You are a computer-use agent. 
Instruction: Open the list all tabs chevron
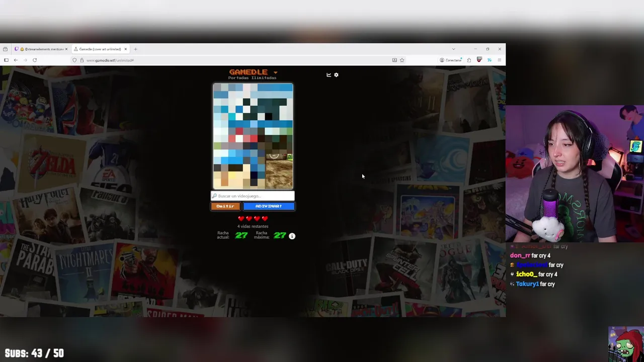point(453,49)
